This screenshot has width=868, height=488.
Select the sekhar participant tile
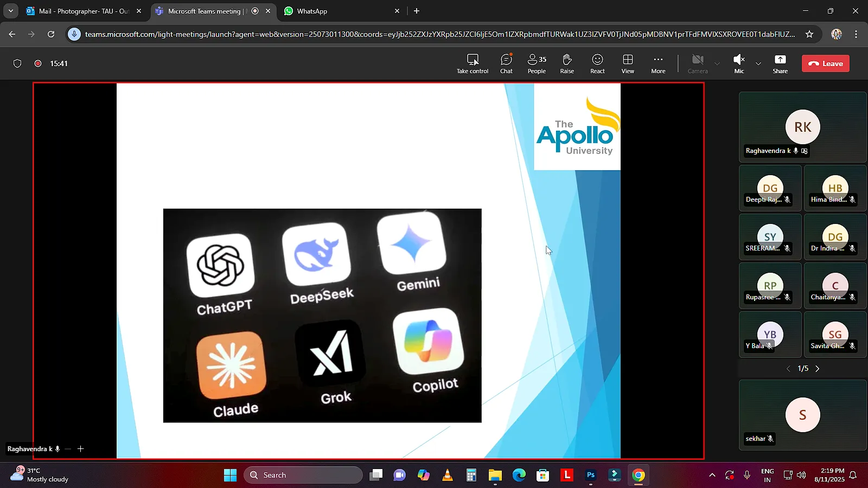(x=802, y=415)
